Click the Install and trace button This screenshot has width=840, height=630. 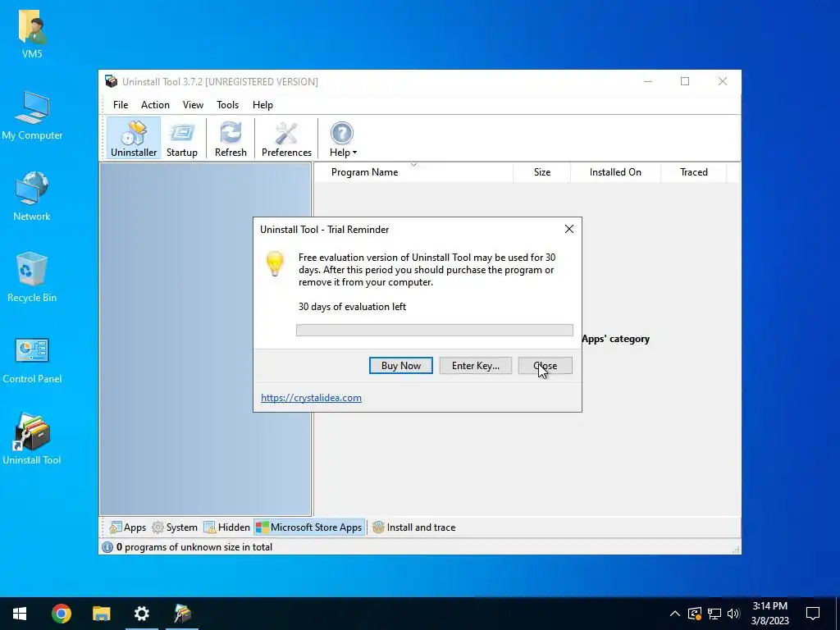tap(413, 527)
